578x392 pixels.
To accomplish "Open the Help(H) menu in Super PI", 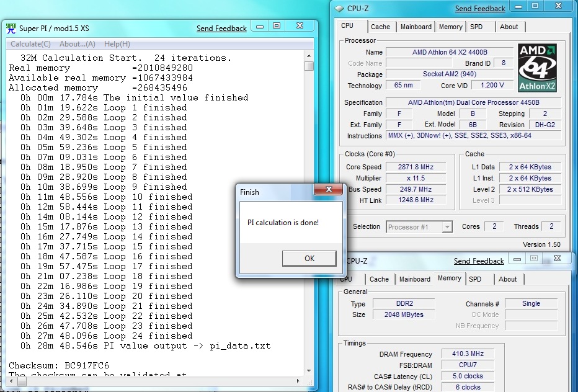I will tap(117, 44).
